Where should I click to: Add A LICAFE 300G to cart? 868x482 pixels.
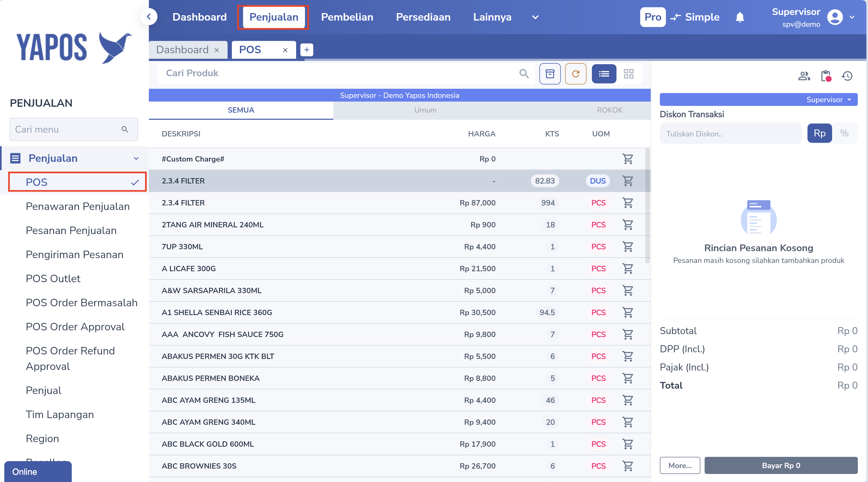coord(627,269)
